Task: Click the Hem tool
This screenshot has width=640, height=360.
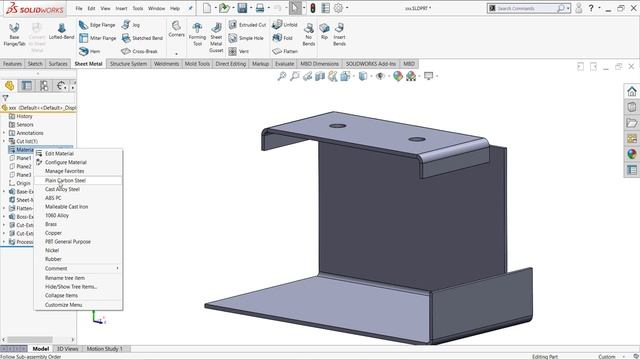Action: pyautogui.click(x=89, y=51)
